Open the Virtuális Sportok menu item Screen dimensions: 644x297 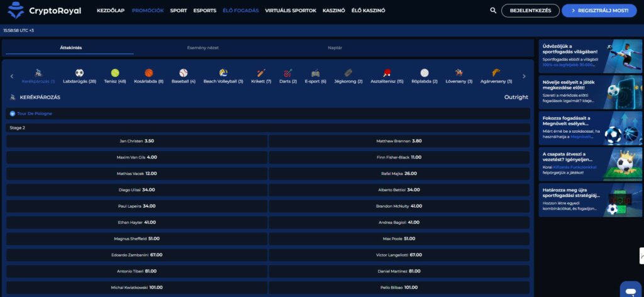(291, 11)
